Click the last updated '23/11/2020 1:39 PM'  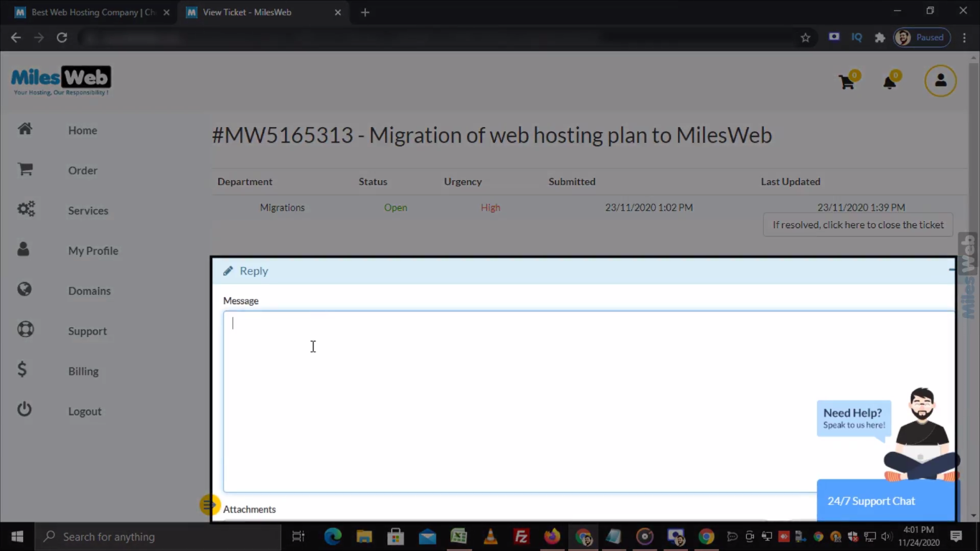[861, 207]
